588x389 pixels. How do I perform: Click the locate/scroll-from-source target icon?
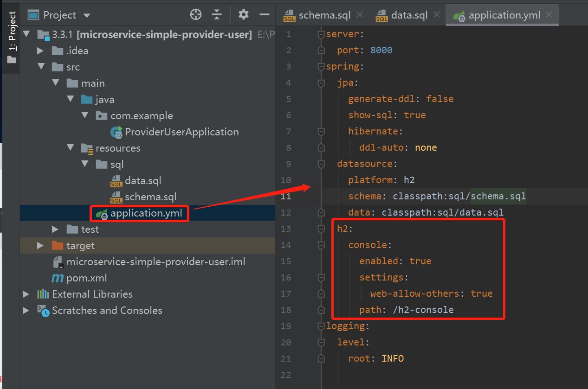click(x=196, y=15)
